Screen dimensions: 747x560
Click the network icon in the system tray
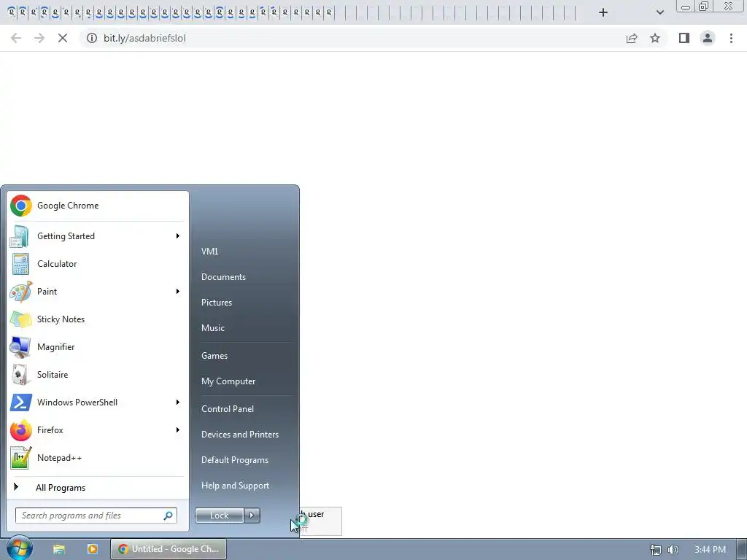coord(656,550)
